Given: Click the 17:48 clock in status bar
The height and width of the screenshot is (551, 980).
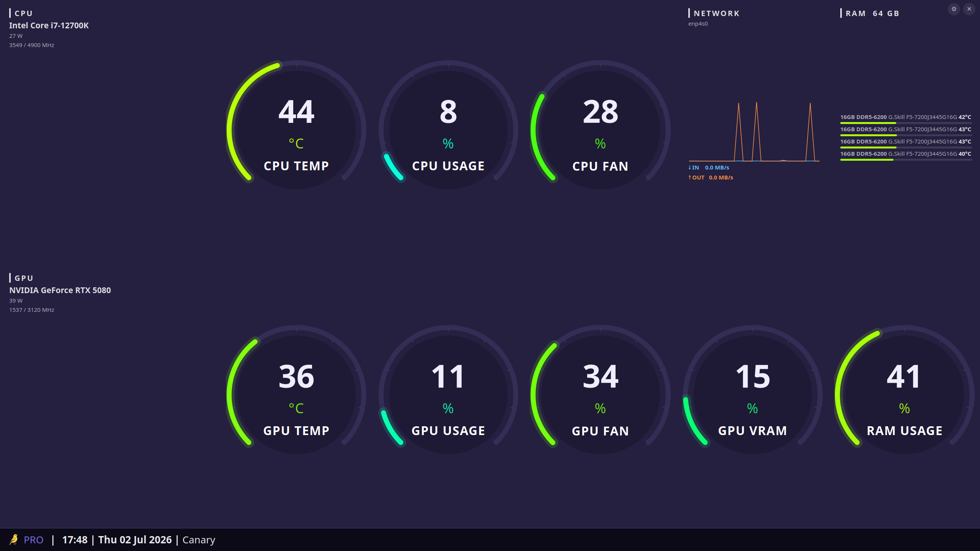Looking at the screenshot, I should pos(75,540).
